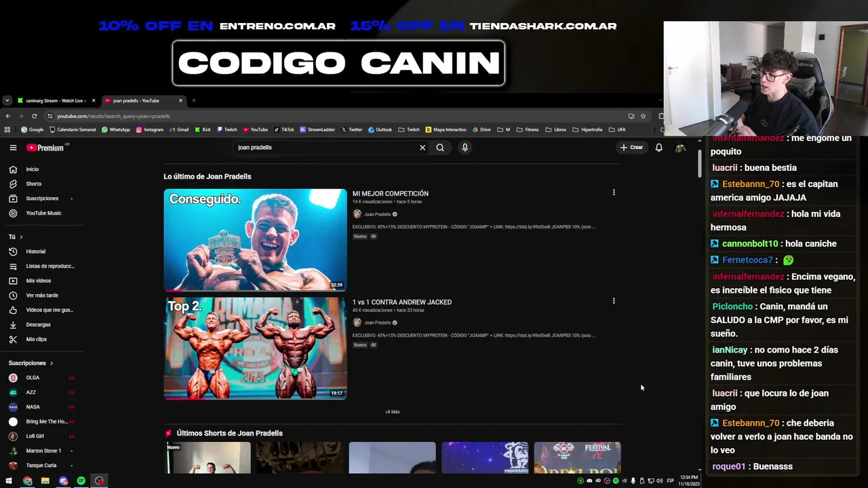Viewport: 868px width, 488px height.
Task: Open the YouTube hamburger guide menu
Action: coord(13,147)
